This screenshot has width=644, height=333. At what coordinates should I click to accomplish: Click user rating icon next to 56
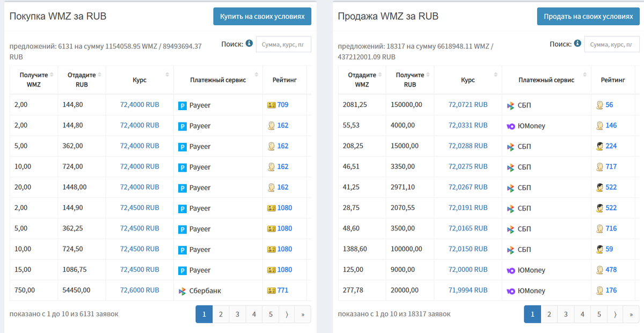[600, 105]
